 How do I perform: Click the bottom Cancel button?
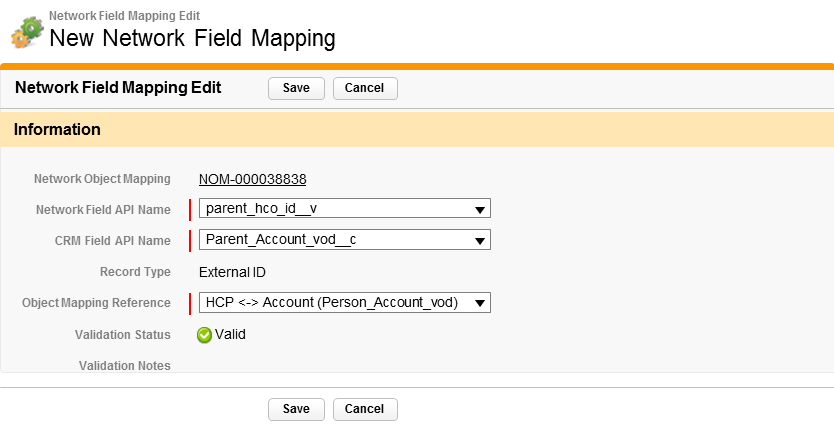click(365, 409)
